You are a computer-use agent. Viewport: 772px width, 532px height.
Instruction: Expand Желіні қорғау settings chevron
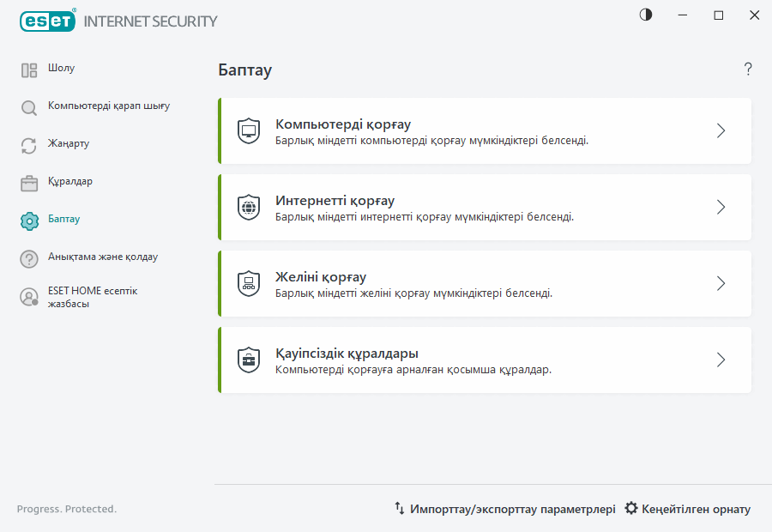pyautogui.click(x=721, y=283)
